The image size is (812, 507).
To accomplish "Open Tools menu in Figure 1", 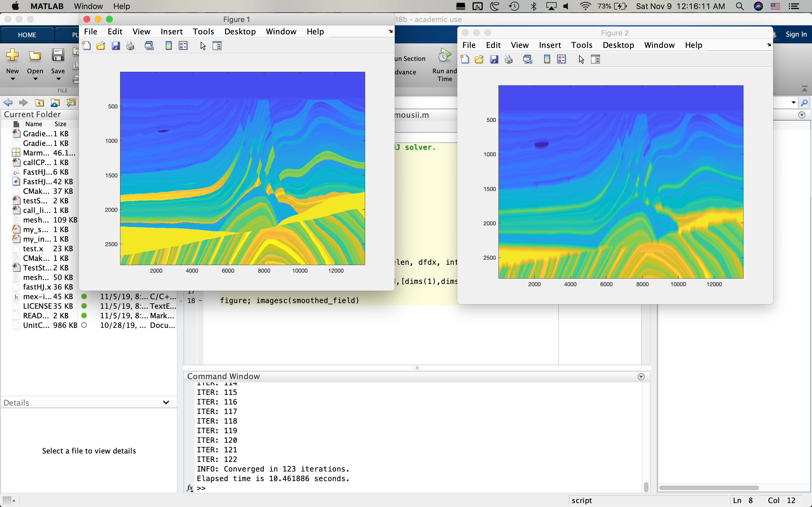I will (x=203, y=32).
